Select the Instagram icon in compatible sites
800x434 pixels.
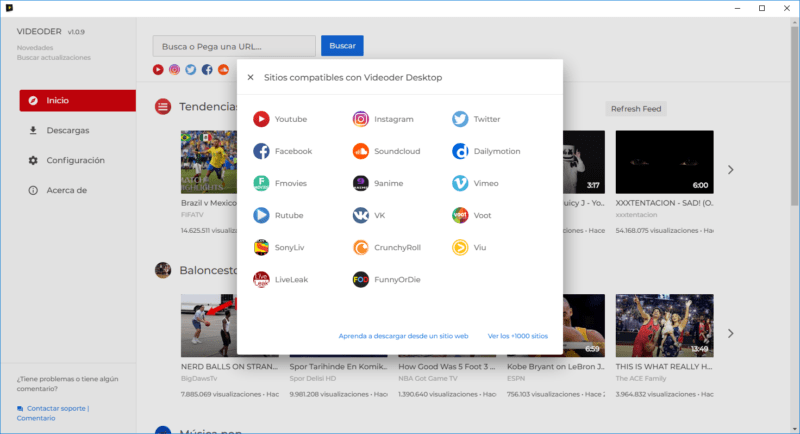pos(361,119)
